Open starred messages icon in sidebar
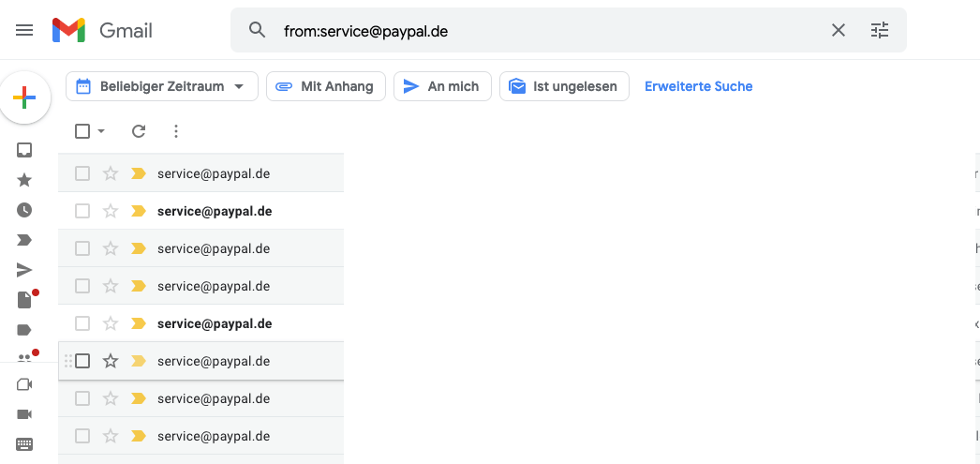This screenshot has width=980, height=464. pyautogui.click(x=24, y=180)
